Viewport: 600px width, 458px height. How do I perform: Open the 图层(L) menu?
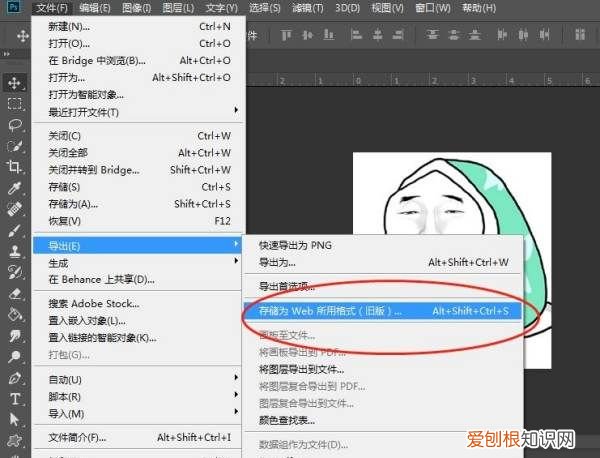[178, 8]
